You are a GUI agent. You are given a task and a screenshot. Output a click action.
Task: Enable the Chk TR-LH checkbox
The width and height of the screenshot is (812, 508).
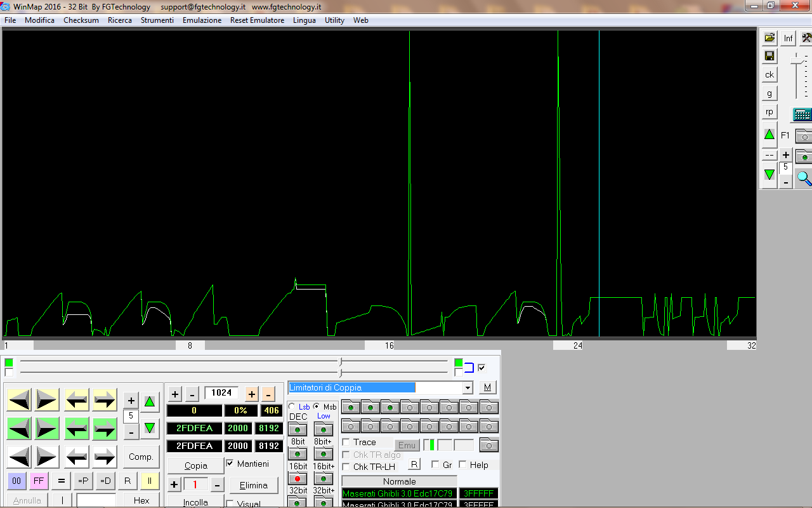point(346,467)
